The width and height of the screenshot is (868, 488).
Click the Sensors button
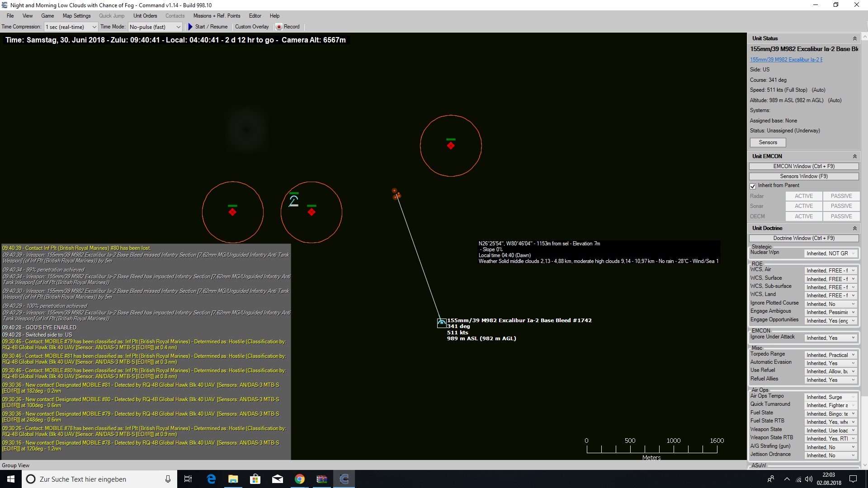coord(768,142)
